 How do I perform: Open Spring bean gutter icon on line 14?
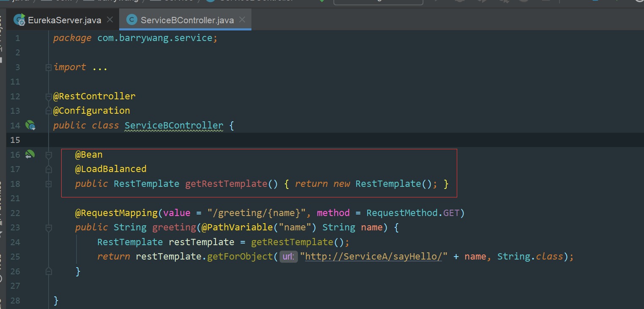click(30, 125)
